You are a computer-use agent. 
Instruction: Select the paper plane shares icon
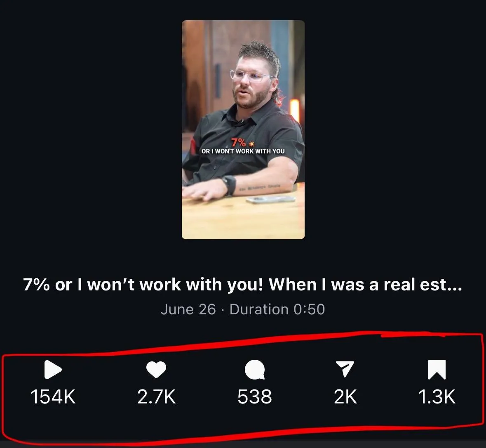(345, 369)
